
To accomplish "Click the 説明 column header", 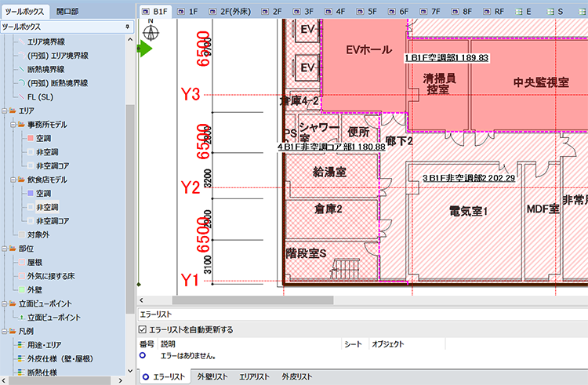I will 169,344.
